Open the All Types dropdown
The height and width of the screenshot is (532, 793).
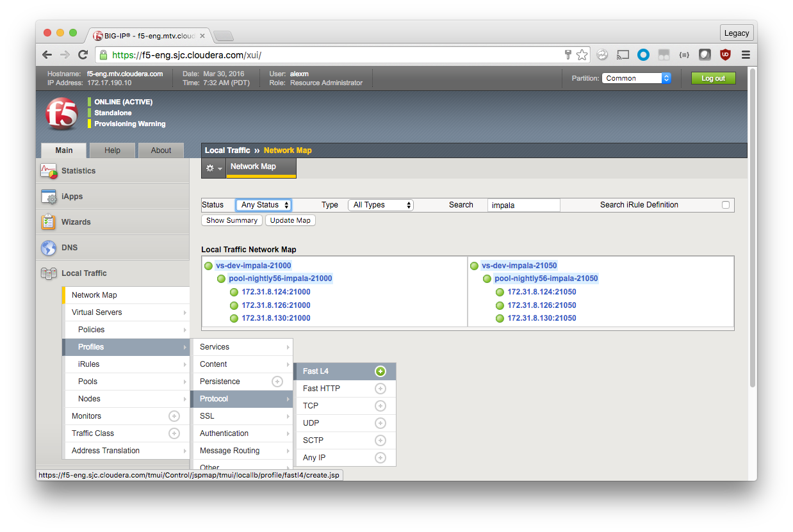380,205
